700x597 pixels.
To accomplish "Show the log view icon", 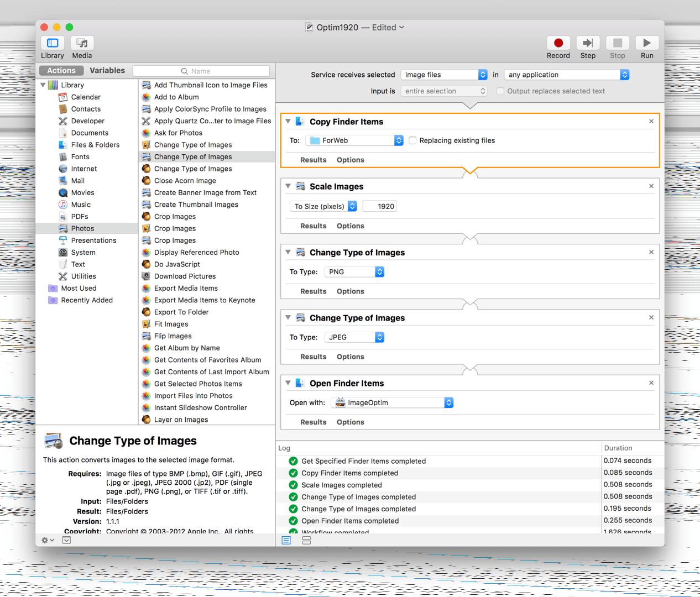I will pos(286,540).
